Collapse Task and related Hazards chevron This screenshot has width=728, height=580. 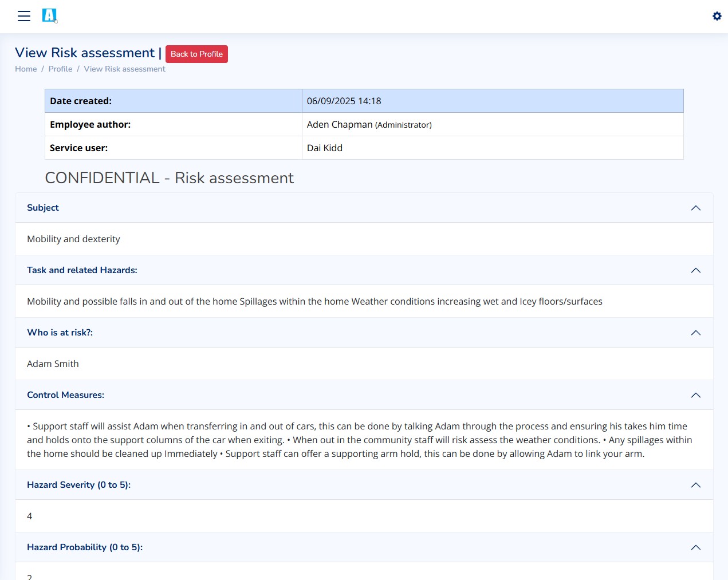tap(695, 270)
